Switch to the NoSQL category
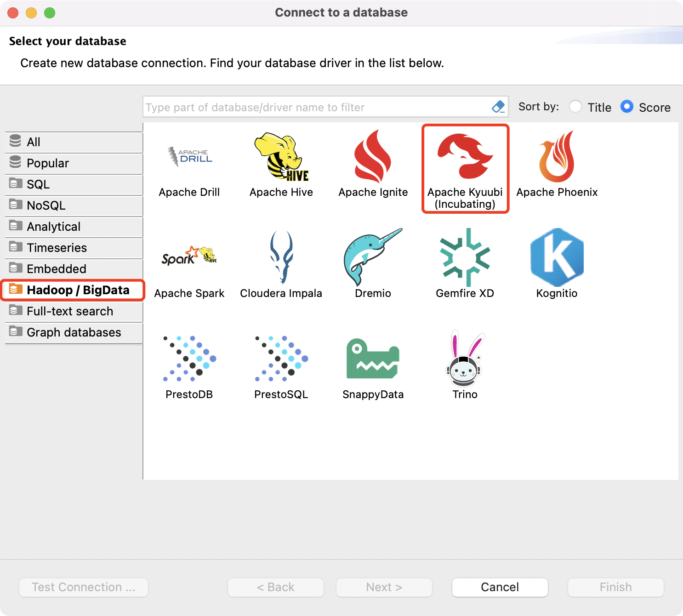The height and width of the screenshot is (616, 683). click(74, 205)
